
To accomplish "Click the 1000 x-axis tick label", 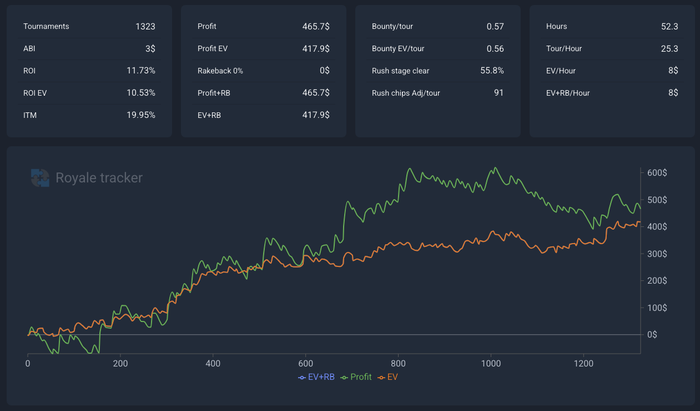I will [491, 364].
